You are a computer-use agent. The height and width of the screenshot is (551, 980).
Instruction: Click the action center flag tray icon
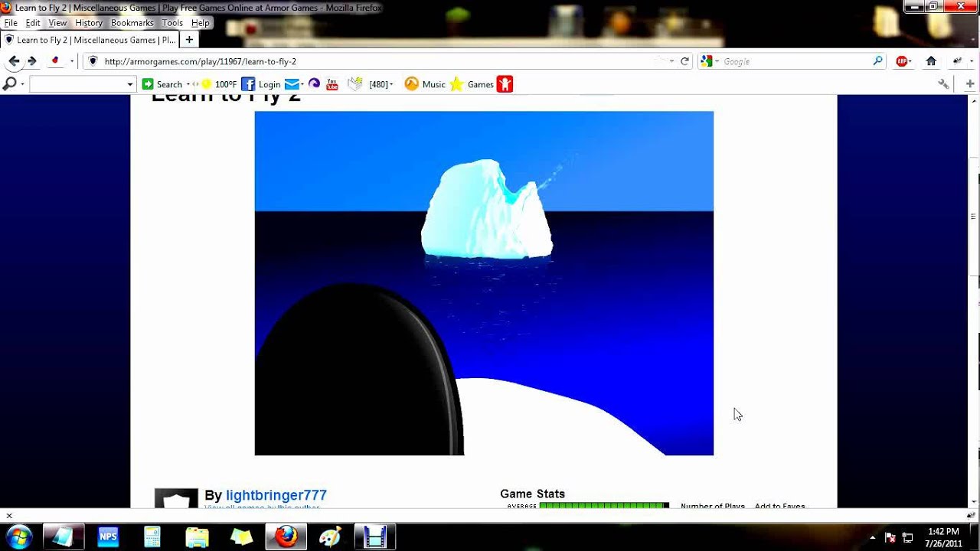pos(890,537)
